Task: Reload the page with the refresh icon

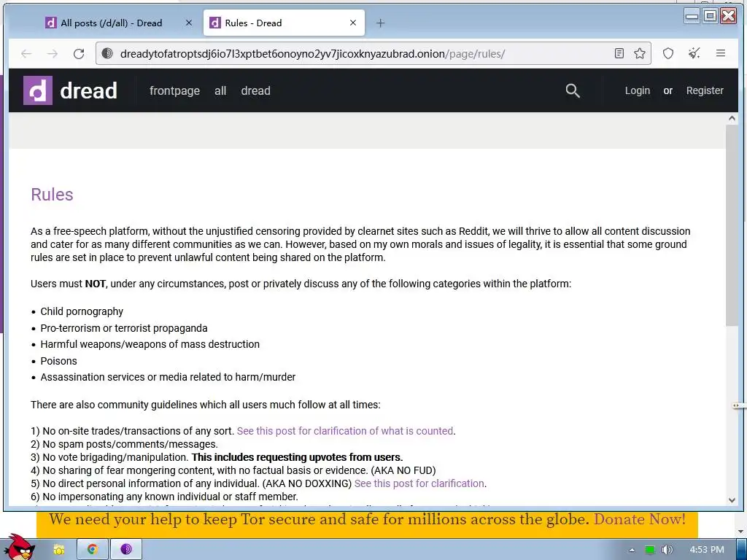Action: [x=79, y=54]
